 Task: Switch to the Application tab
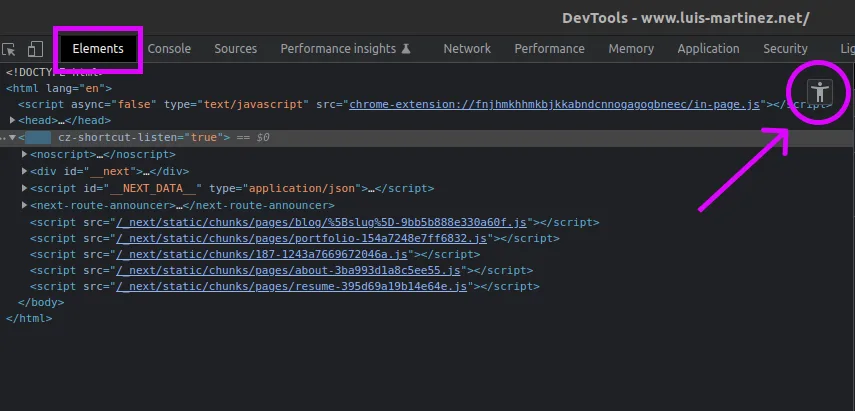click(708, 49)
